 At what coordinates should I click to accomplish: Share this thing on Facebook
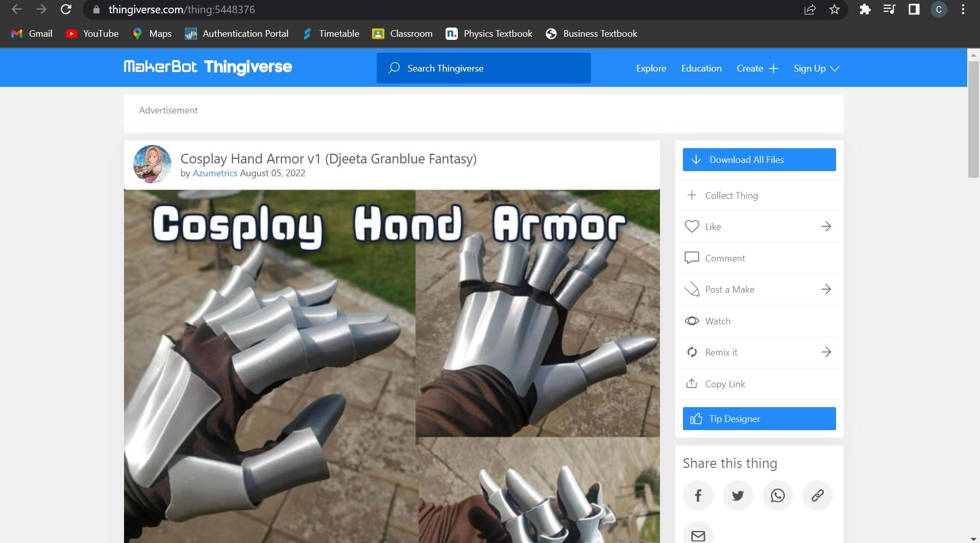(698, 495)
